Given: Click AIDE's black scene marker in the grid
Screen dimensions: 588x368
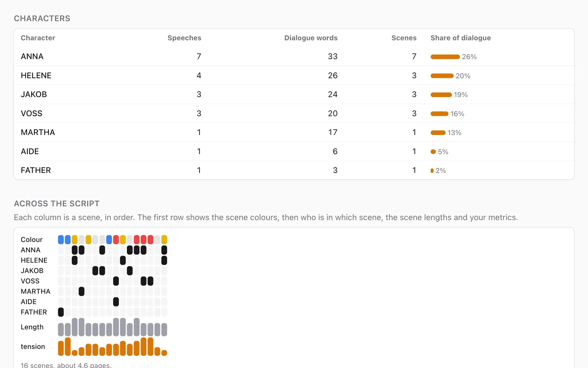Looking at the screenshot, I should 116,302.
